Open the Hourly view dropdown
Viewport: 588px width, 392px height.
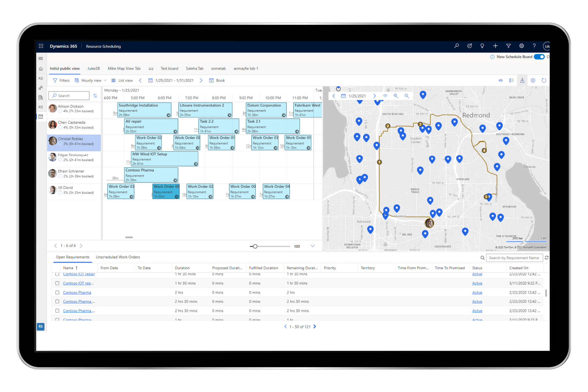91,80
